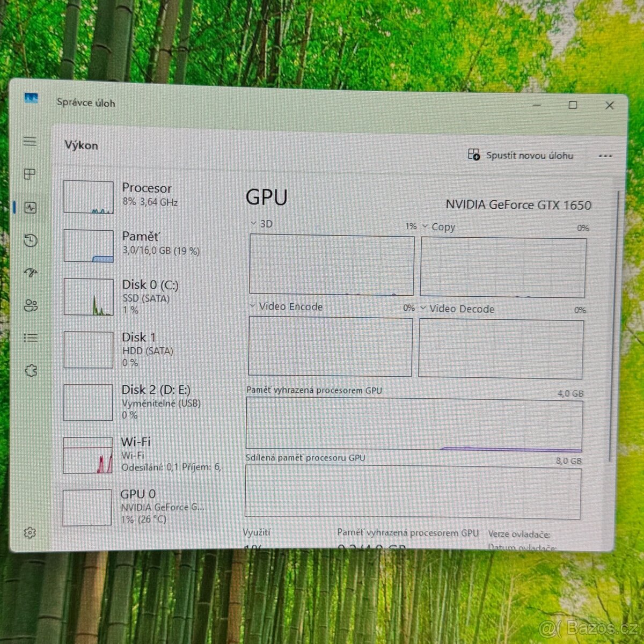Open the three-dot more options menu

pos(605,156)
